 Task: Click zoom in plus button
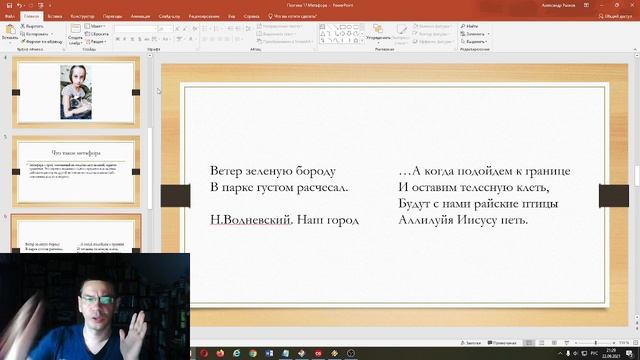pyautogui.click(x=614, y=343)
